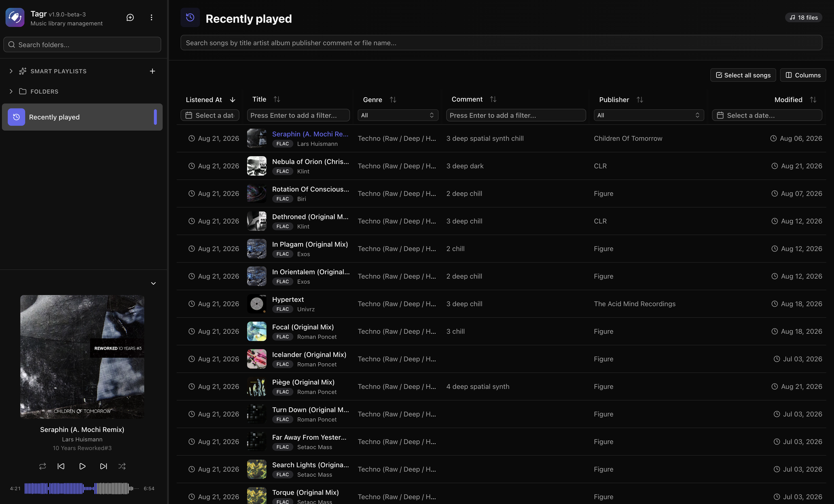Seek within the playback waveform
The image size is (834, 504).
pos(82,489)
